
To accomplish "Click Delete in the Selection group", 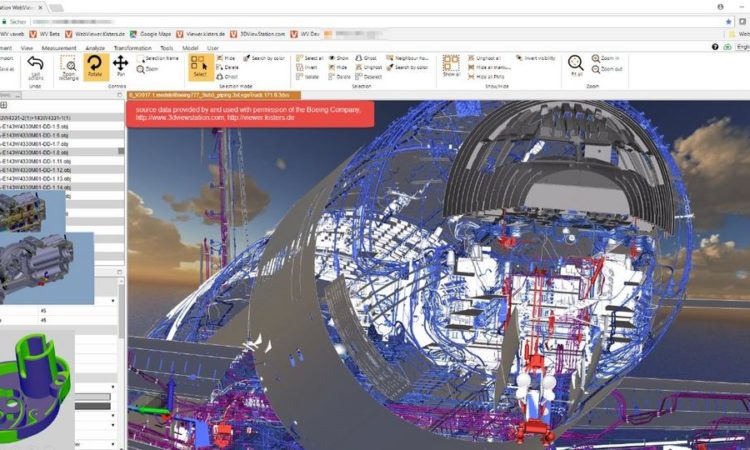I will click(x=340, y=77).
